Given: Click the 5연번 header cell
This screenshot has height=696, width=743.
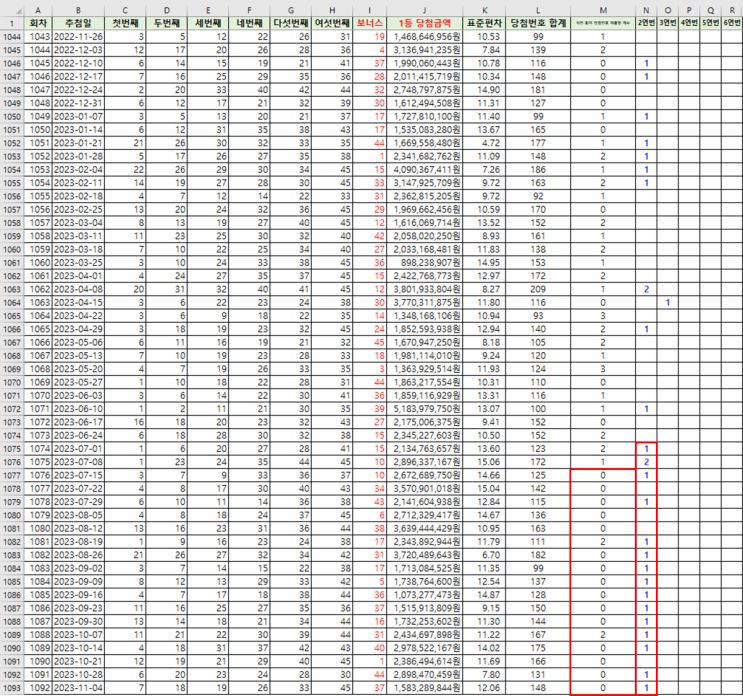Looking at the screenshot, I should tap(710, 23).
